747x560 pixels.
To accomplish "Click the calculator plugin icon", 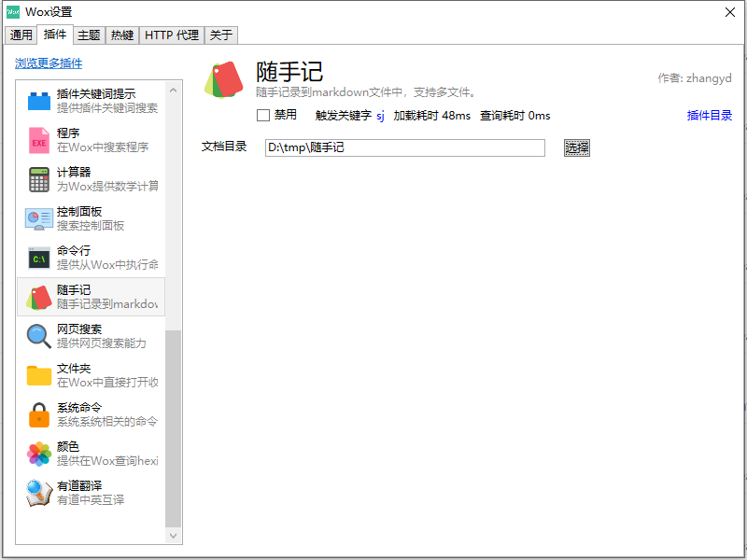I will [39, 179].
